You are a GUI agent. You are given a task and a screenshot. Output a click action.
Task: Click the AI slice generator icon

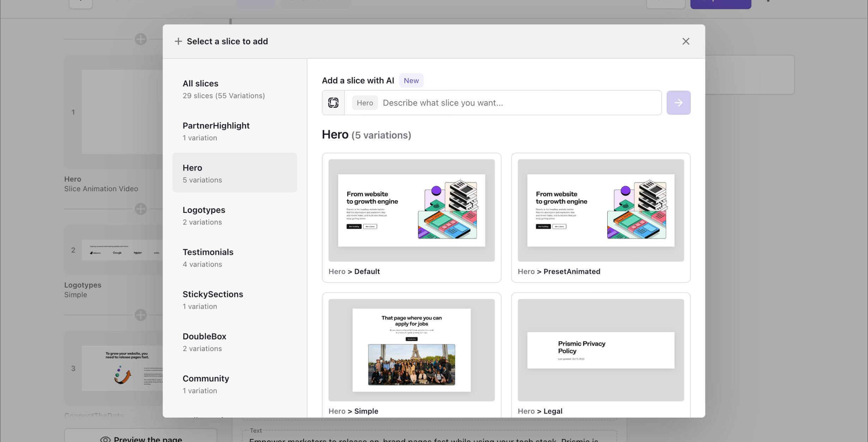pyautogui.click(x=333, y=103)
